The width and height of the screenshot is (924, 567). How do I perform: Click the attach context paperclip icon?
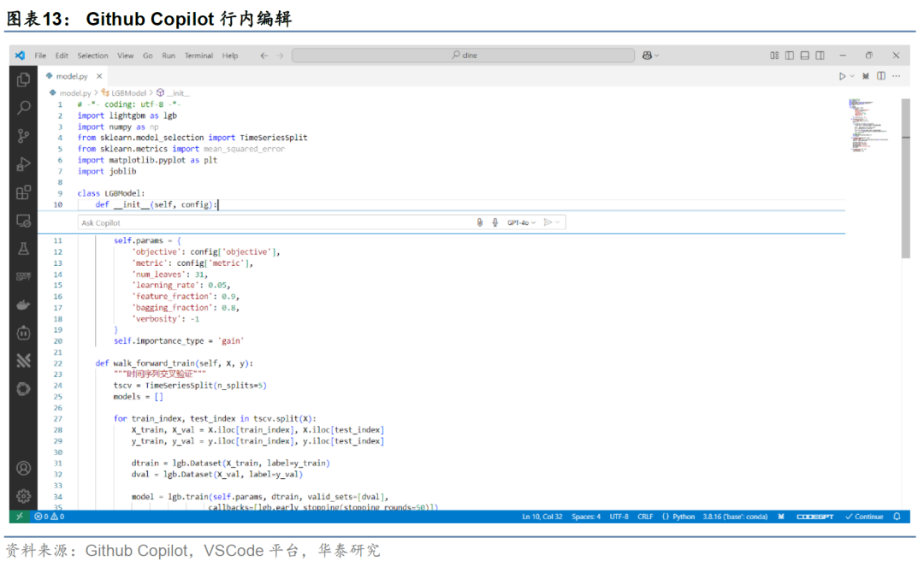coord(480,222)
